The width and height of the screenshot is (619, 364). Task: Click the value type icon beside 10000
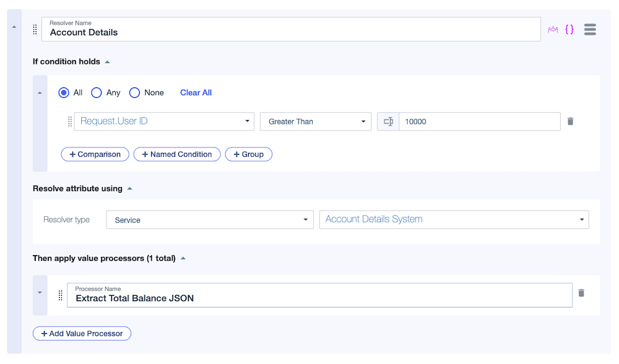388,121
